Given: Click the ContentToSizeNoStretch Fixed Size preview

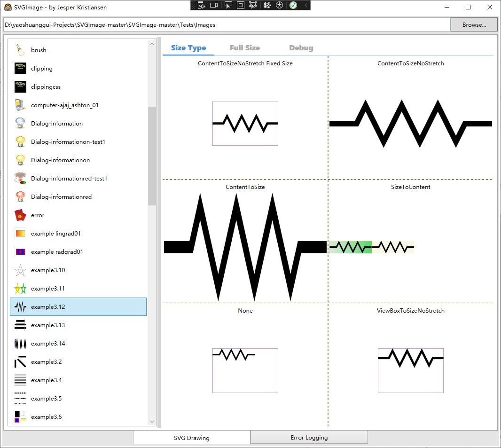Looking at the screenshot, I should tap(245, 123).
